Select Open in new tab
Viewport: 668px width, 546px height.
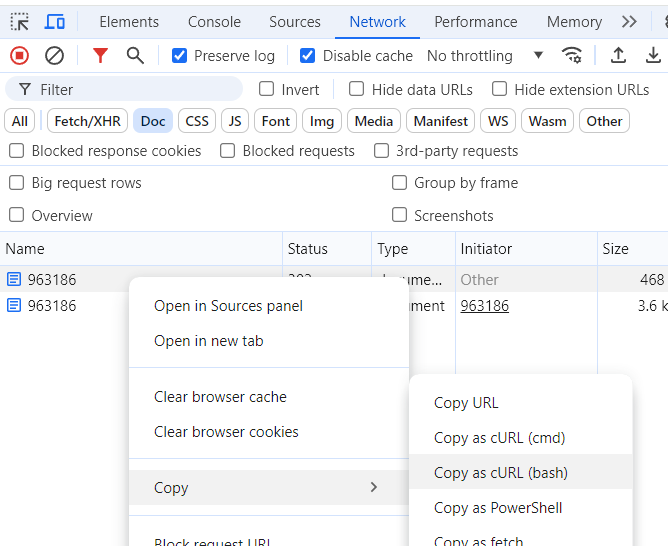point(208,341)
